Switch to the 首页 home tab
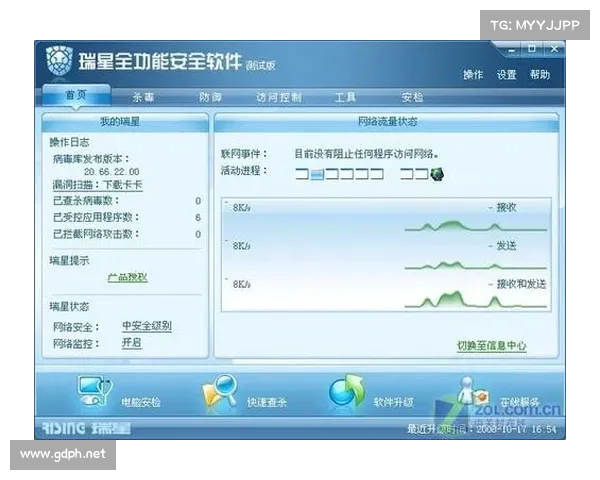 [x=77, y=95]
